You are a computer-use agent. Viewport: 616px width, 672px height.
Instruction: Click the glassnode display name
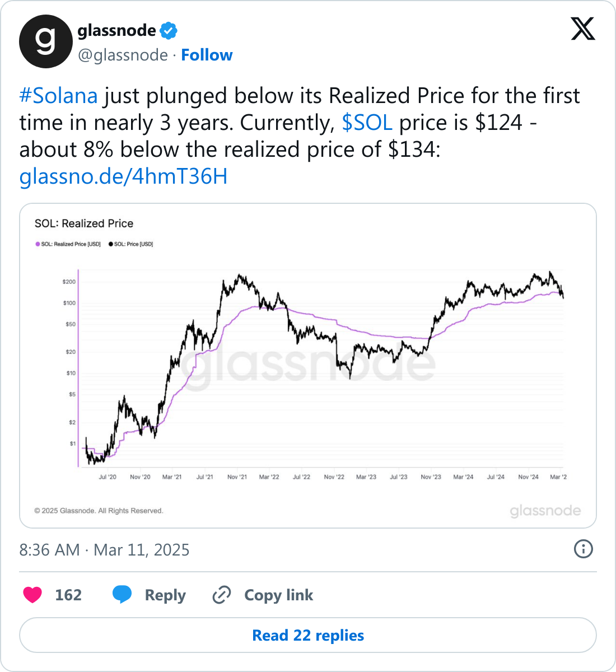(116, 30)
